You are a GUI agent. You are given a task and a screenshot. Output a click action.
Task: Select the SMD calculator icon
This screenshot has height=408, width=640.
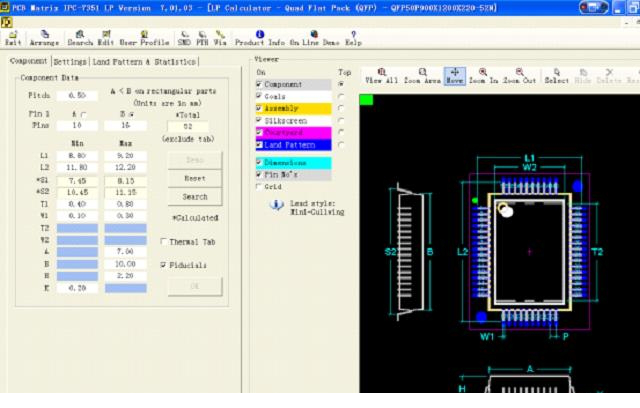point(184,38)
